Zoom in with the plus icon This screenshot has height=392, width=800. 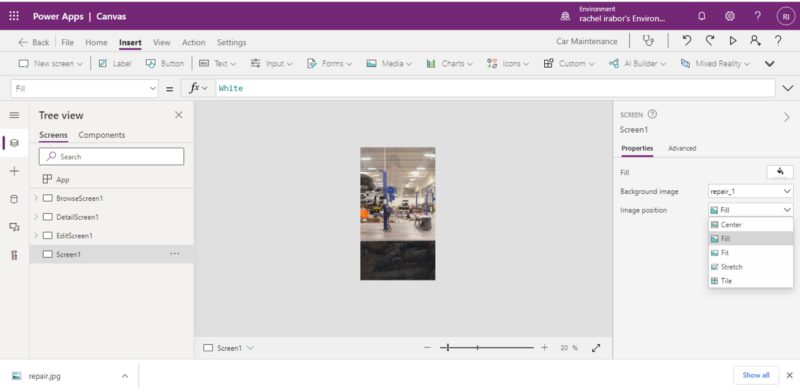[544, 348]
